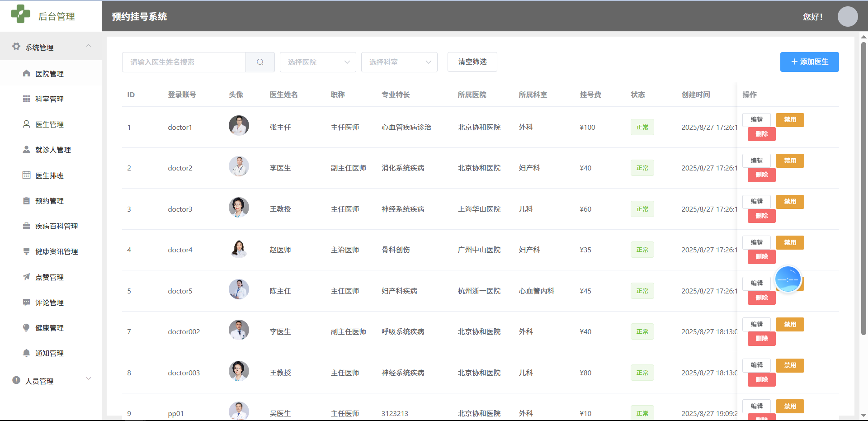The width and height of the screenshot is (868, 421).
Task: Click doctor002 avatar photo
Action: coord(239,330)
